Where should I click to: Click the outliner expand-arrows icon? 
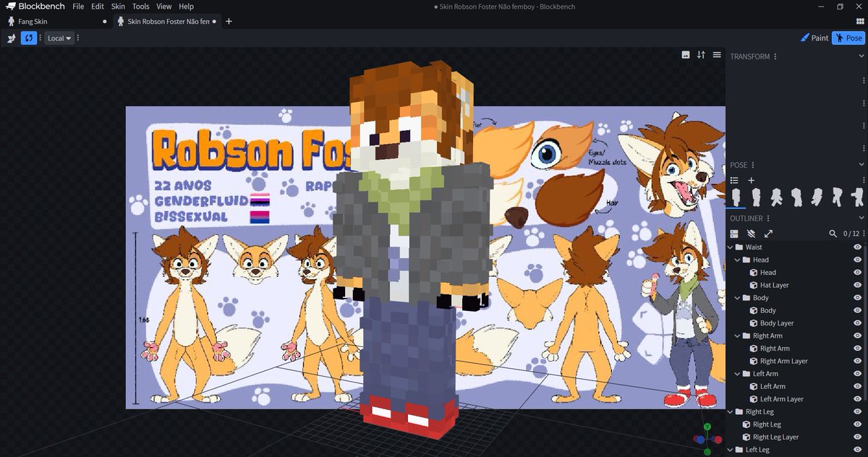(768, 234)
